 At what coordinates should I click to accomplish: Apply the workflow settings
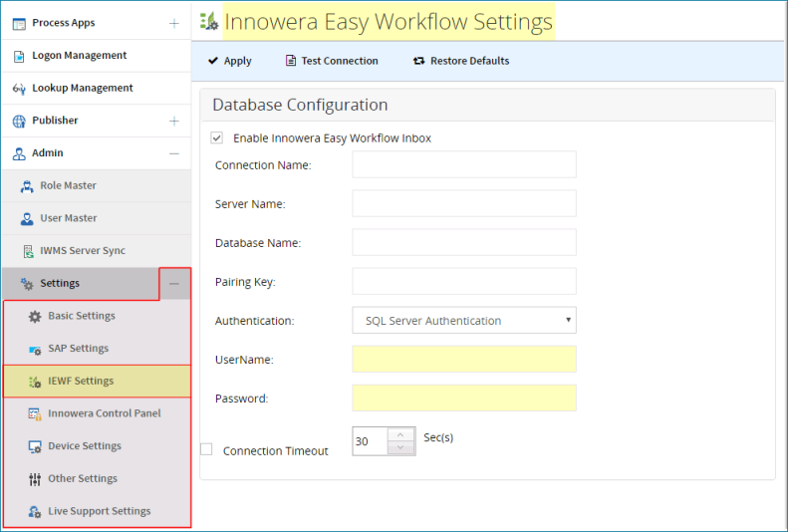(x=230, y=61)
